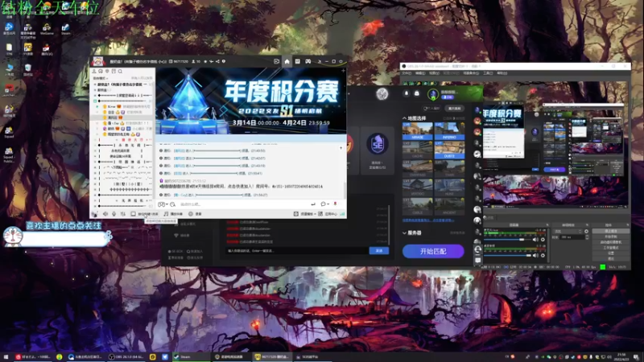Toggle the TRAIN map selection in 5E
Viewport: 644px width, 362px height.
click(449, 169)
